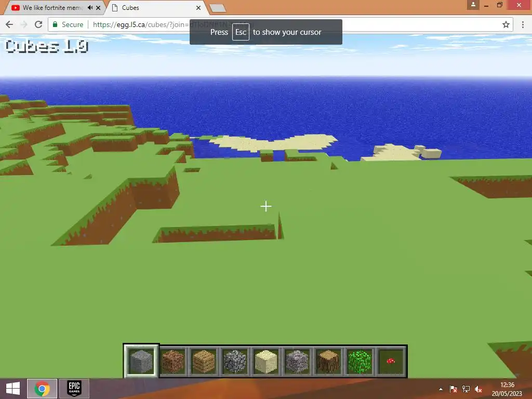The height and width of the screenshot is (399, 532).
Task: Click the 'Secure' label in address bar
Action: 73,24
